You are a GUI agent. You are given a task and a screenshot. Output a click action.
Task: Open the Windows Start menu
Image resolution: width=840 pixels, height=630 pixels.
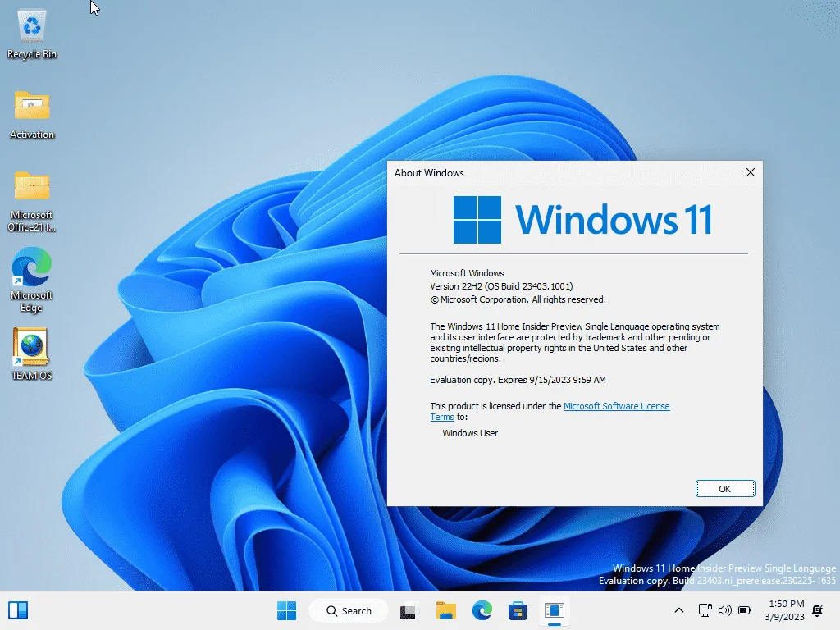(x=286, y=610)
